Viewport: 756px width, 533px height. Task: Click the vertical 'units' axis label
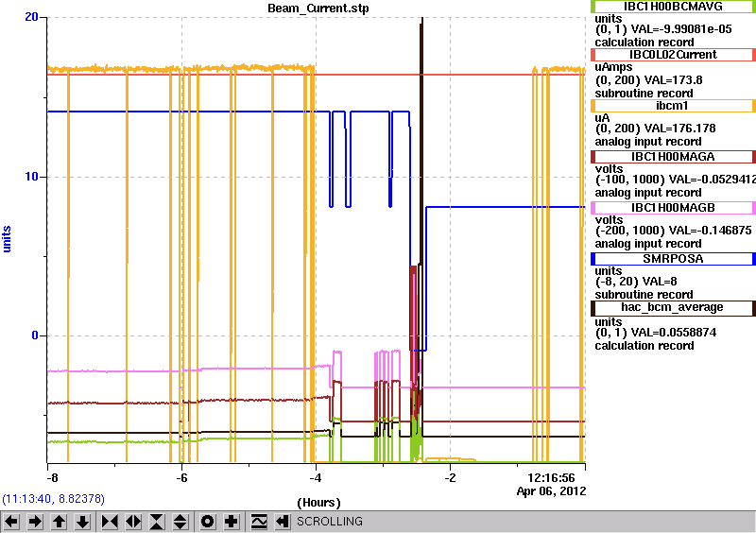[x=7, y=239]
